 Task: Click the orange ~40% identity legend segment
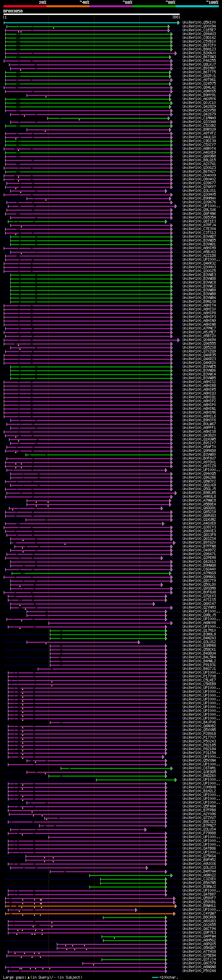(68, 6)
